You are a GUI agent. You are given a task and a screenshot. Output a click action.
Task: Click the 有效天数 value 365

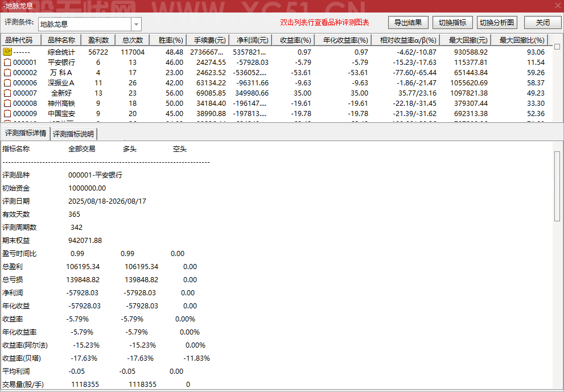74,214
